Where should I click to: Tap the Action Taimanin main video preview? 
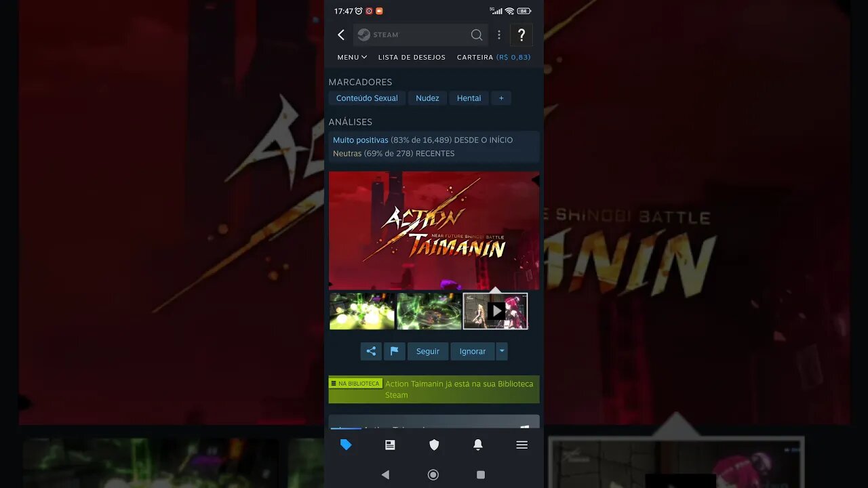pos(434,230)
